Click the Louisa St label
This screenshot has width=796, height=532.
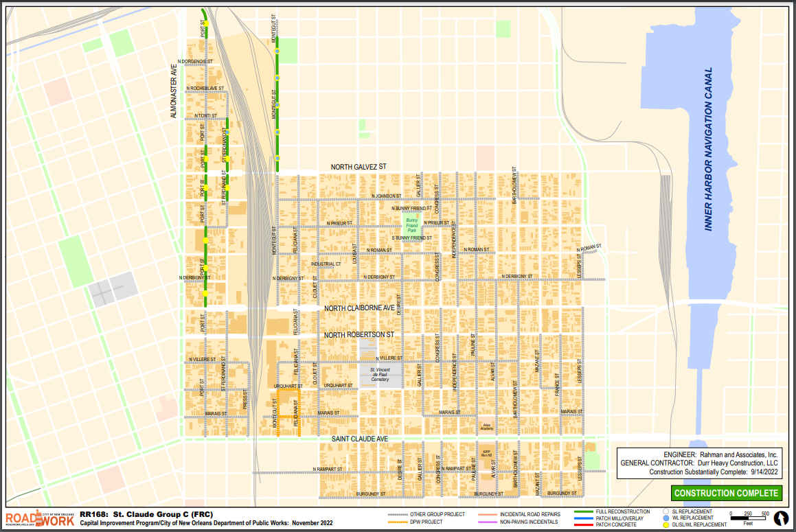[x=354, y=253]
